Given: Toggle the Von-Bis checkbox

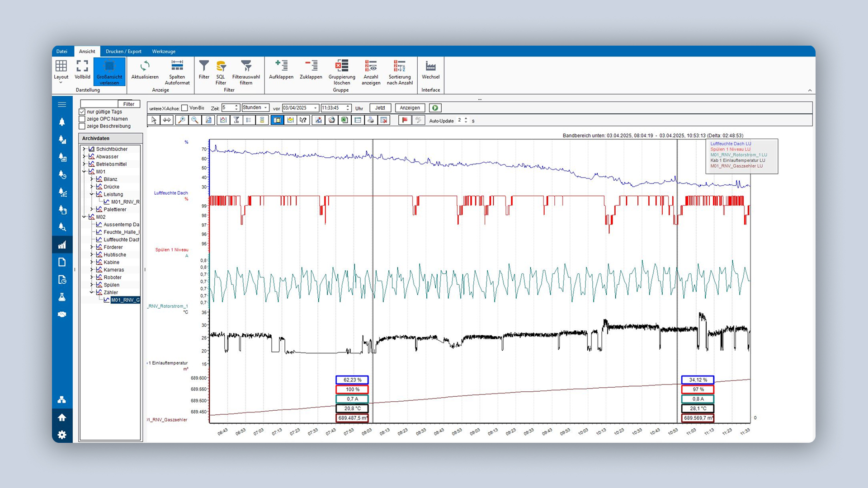Looking at the screenshot, I should click(184, 108).
